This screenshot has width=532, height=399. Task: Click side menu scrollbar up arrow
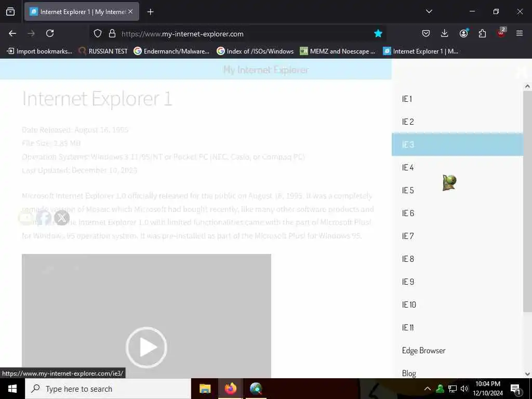(x=527, y=87)
